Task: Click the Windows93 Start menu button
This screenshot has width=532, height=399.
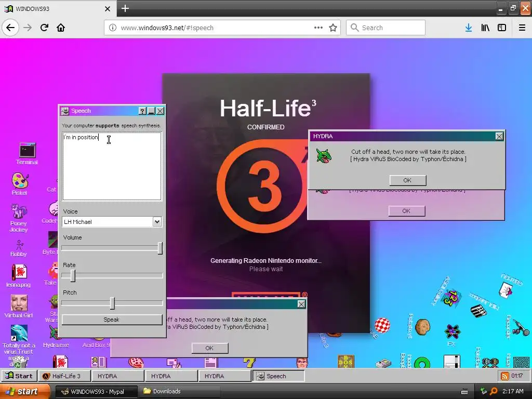Action: (x=19, y=376)
